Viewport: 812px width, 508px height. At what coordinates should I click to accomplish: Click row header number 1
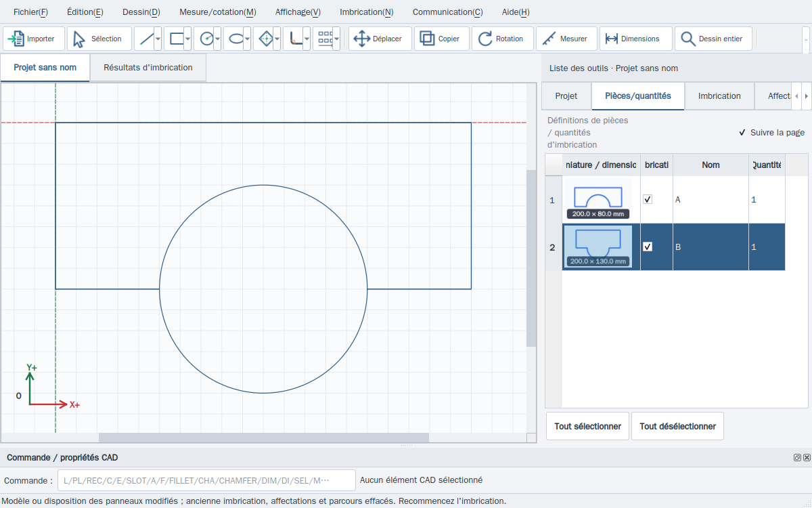click(x=554, y=200)
